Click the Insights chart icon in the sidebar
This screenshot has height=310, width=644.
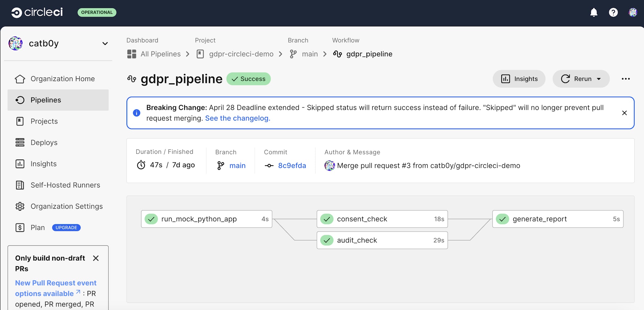coord(20,164)
